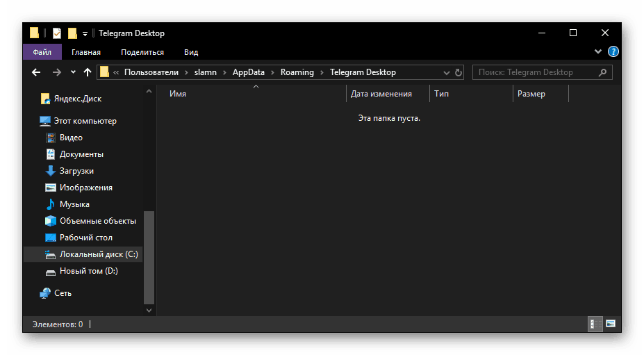Viewport: 644px width, 355px height.
Task: Click slamn in the address path
Action: [x=206, y=72]
